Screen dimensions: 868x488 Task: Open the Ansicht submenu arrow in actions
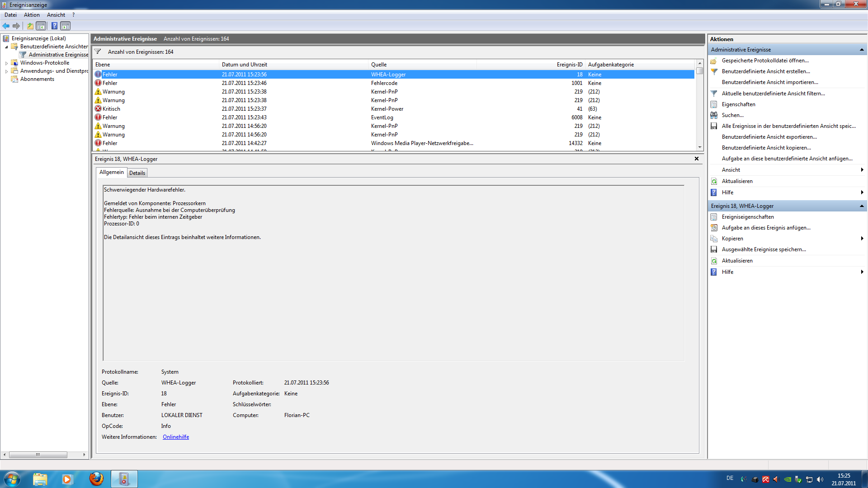tap(862, 170)
